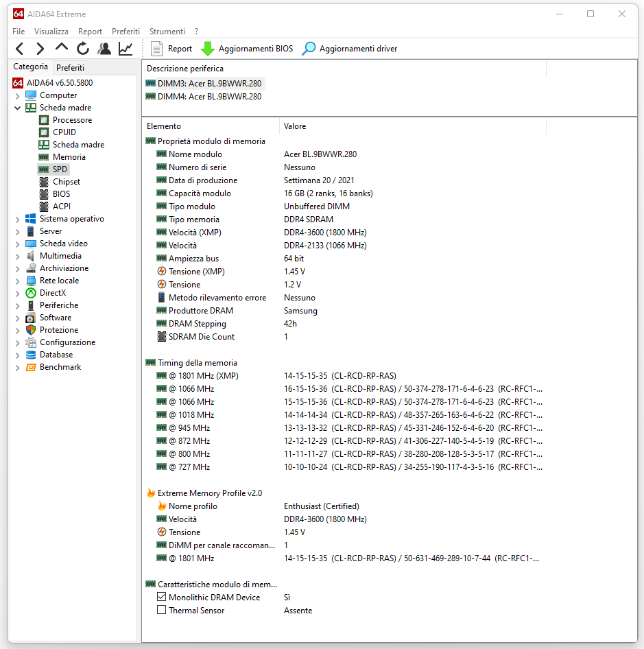Expand the Rete locale node
Viewport: 644px width, 649px height.
(17, 281)
